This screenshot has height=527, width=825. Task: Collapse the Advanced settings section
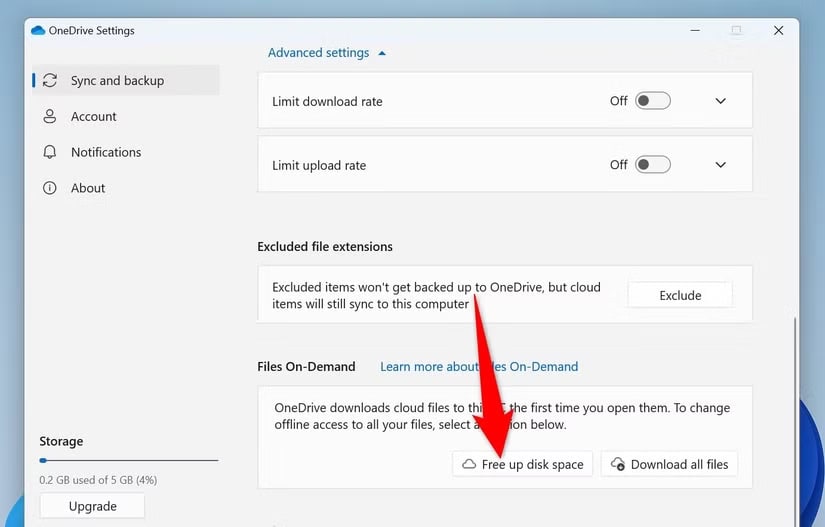pos(327,53)
